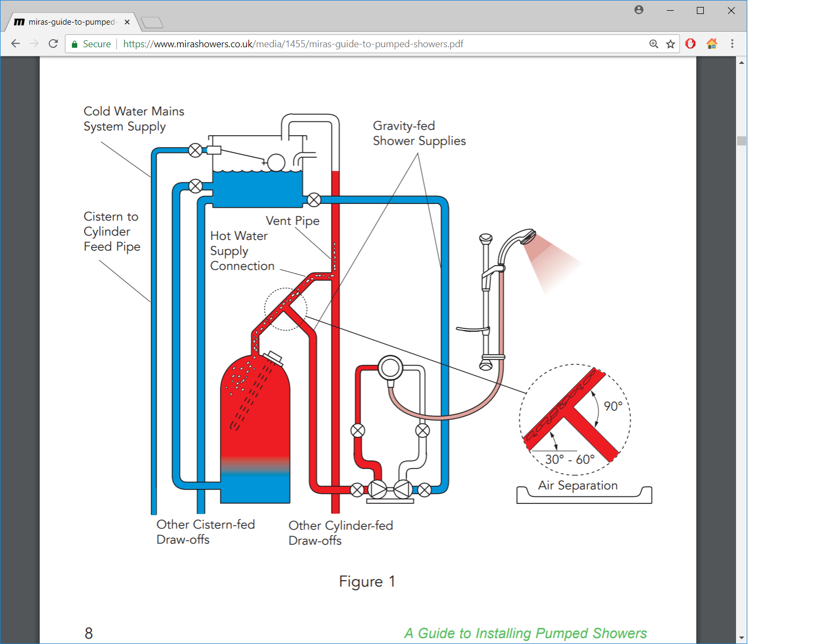Click the Forward navigation arrow
This screenshot has width=824, height=644.
tap(34, 44)
